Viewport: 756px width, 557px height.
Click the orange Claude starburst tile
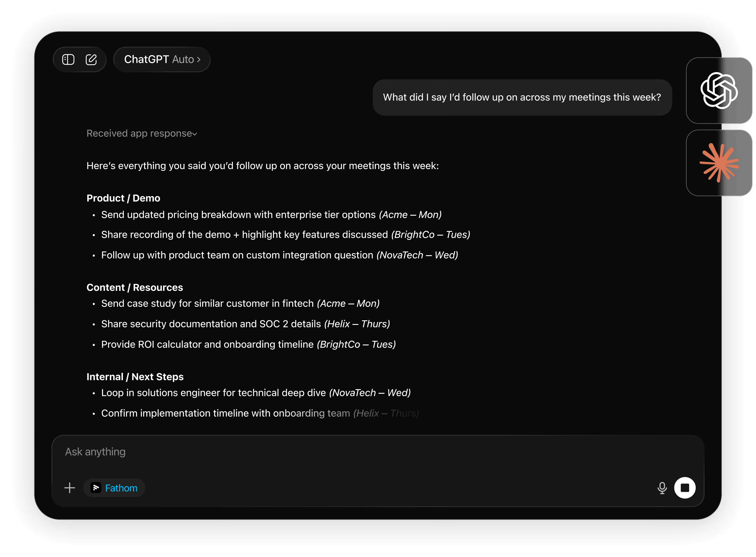[x=719, y=163]
